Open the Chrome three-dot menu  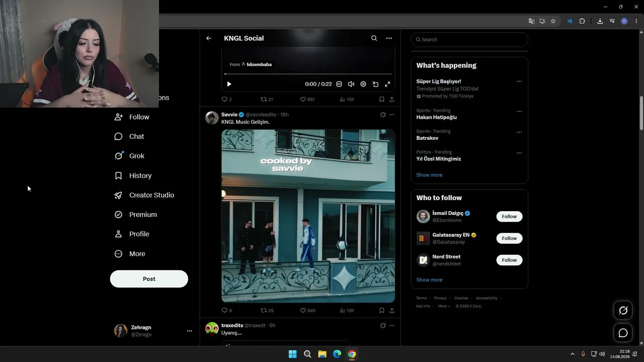coord(636,21)
